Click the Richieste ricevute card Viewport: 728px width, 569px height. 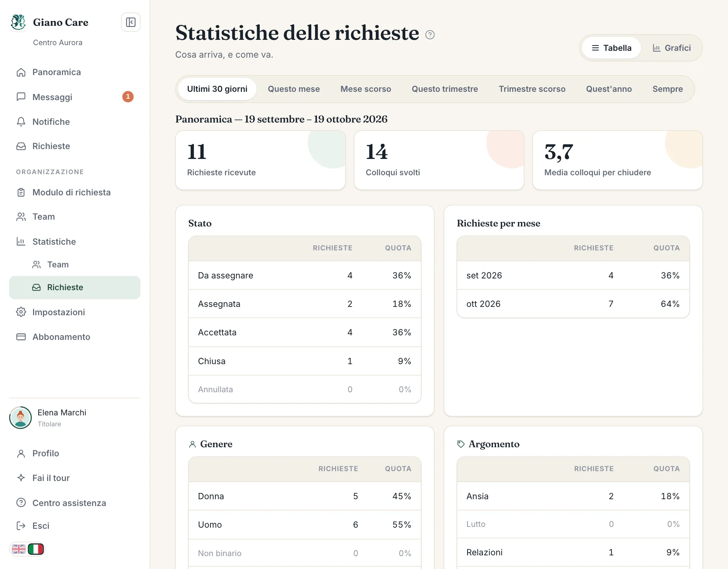[x=260, y=160]
